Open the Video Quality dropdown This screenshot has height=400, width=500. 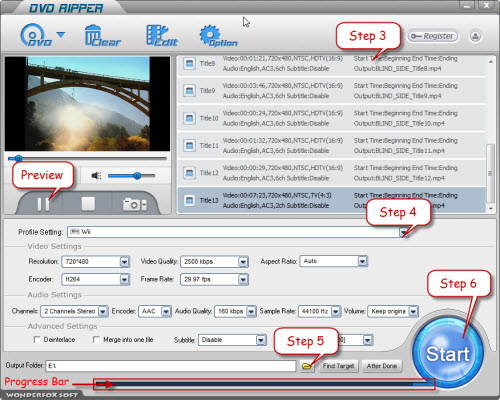click(x=243, y=262)
